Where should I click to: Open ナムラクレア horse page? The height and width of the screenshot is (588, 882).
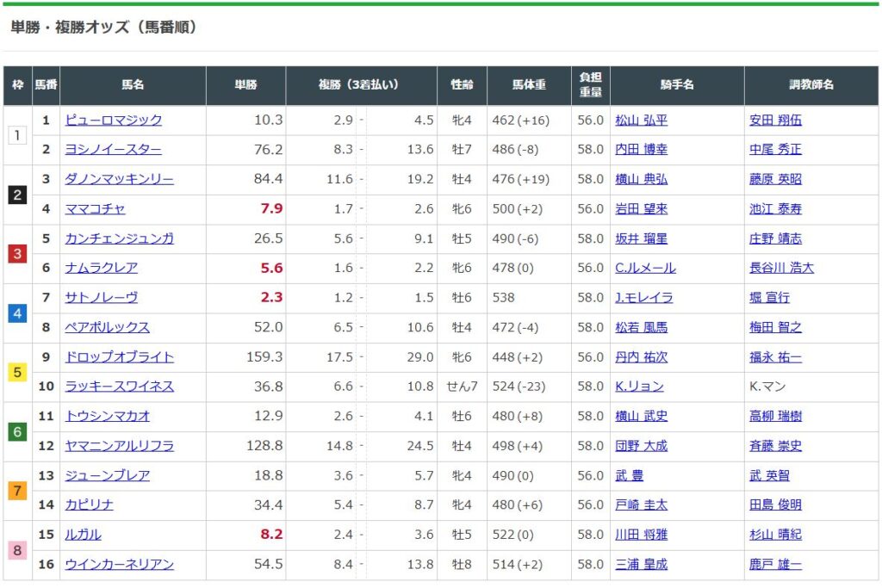coord(101,268)
